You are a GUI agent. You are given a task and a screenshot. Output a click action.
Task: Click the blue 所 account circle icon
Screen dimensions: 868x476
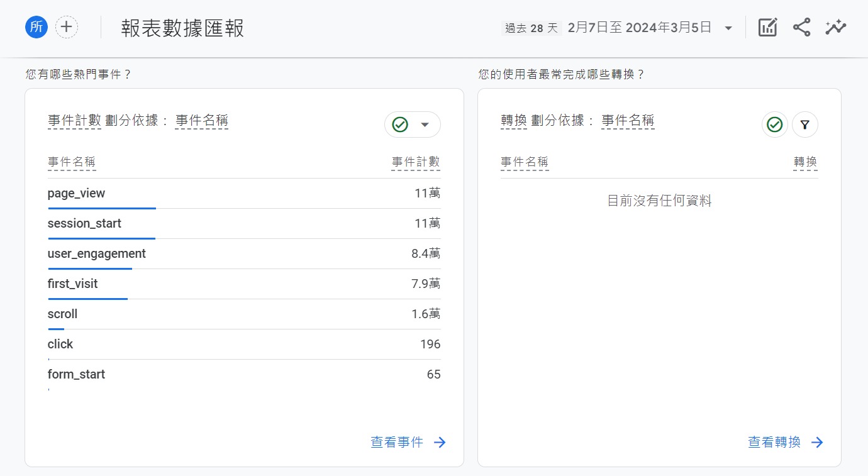[37, 27]
